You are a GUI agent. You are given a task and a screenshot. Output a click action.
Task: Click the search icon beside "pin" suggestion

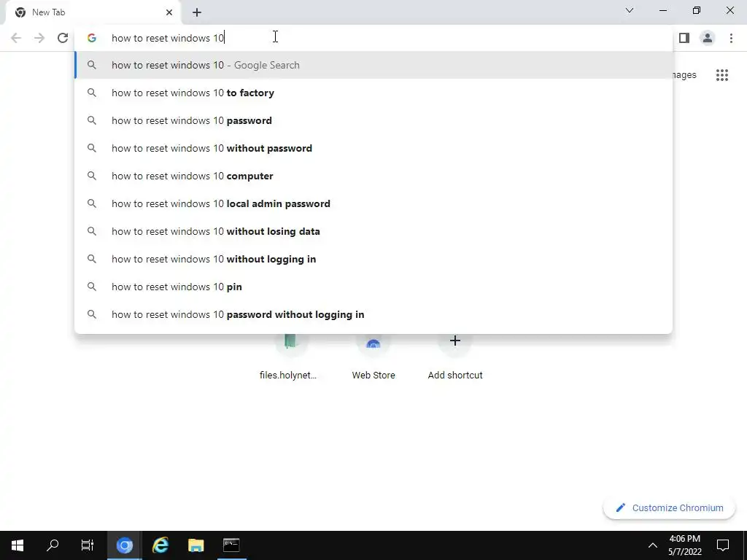tap(92, 287)
